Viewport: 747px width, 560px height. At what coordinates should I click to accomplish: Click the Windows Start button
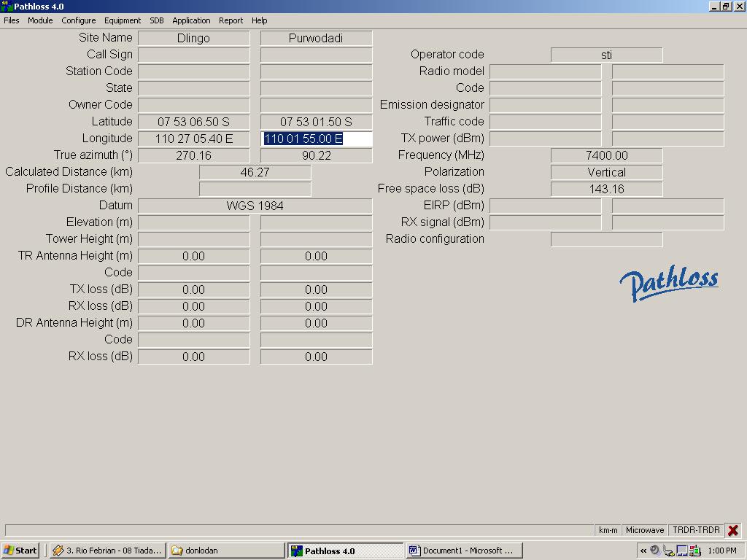click(20, 551)
